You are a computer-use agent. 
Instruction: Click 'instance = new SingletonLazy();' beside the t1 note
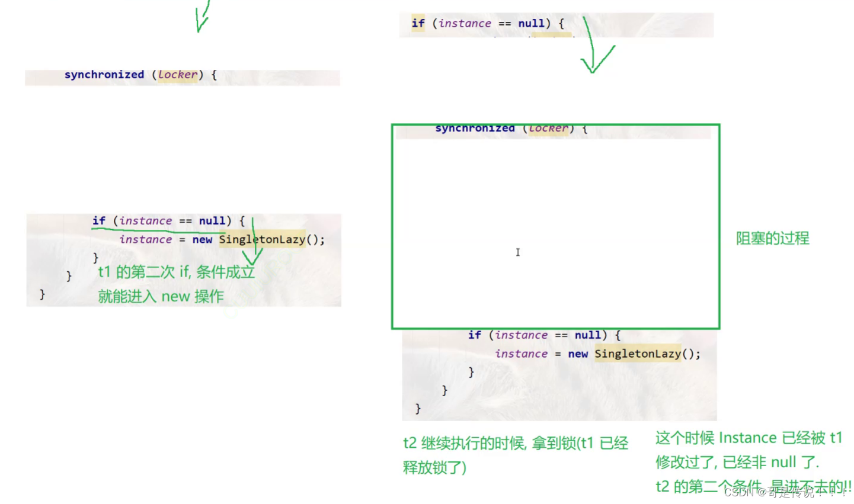tap(222, 239)
